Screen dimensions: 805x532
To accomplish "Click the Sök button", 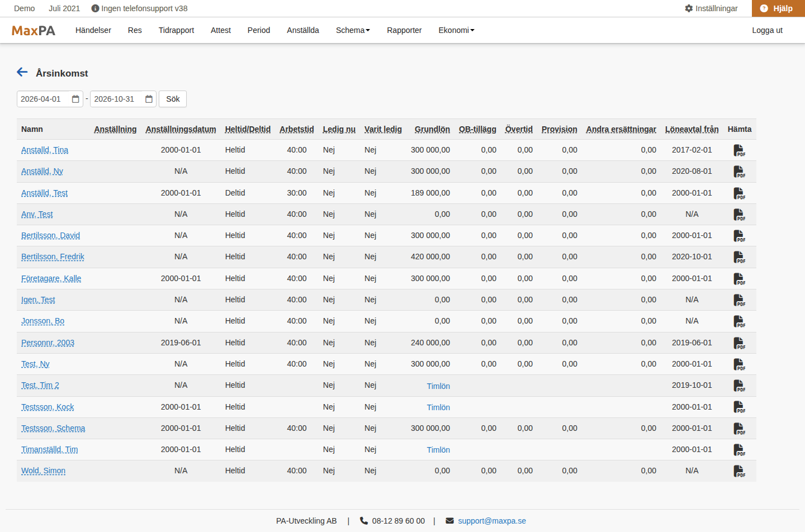I will [173, 99].
